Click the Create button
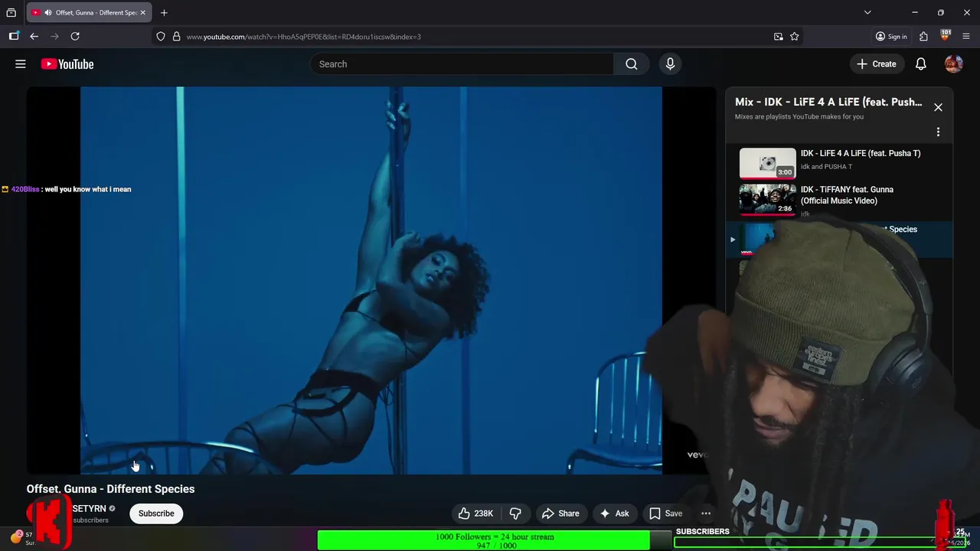 877,64
